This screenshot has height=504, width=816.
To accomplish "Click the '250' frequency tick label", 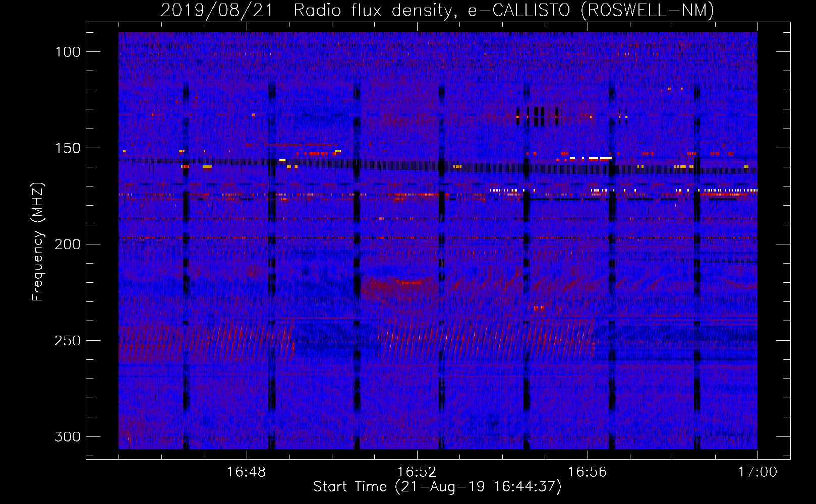I will pyautogui.click(x=68, y=341).
